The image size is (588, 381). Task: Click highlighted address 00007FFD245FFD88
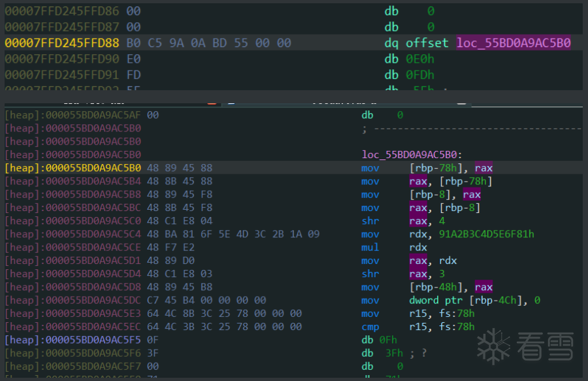click(62, 43)
